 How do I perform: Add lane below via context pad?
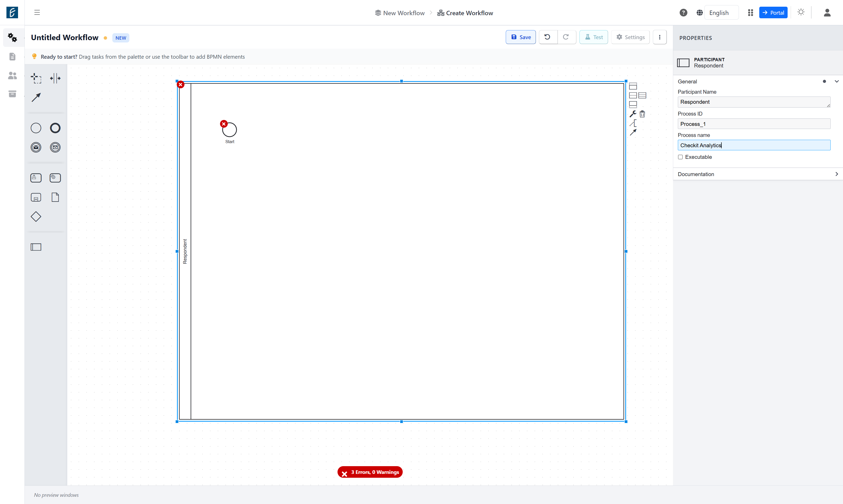[x=633, y=105]
